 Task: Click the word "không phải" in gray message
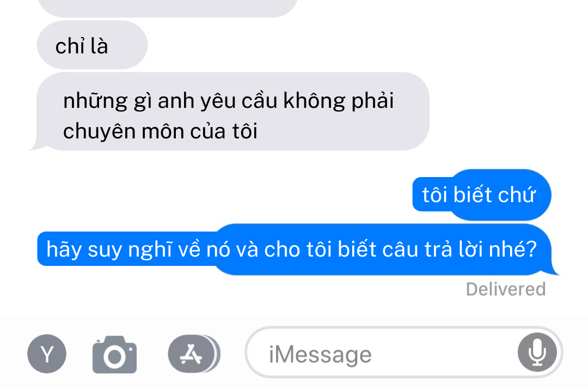coord(338,101)
